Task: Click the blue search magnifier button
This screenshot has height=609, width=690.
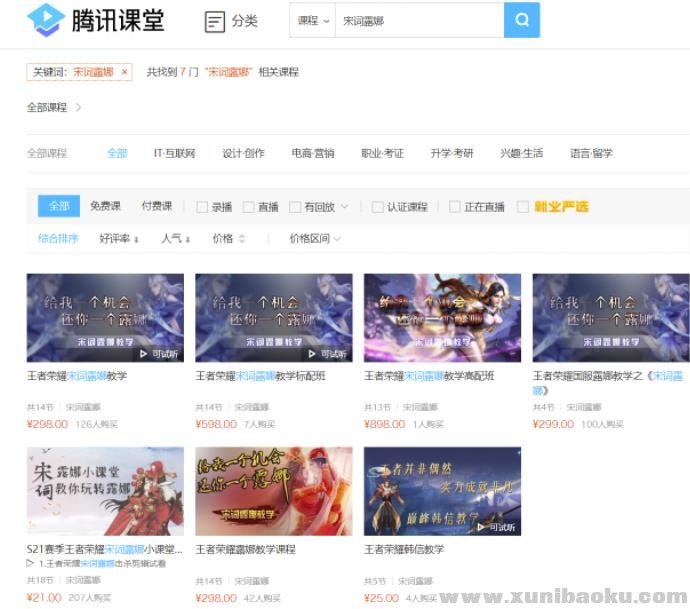Action: (521, 20)
